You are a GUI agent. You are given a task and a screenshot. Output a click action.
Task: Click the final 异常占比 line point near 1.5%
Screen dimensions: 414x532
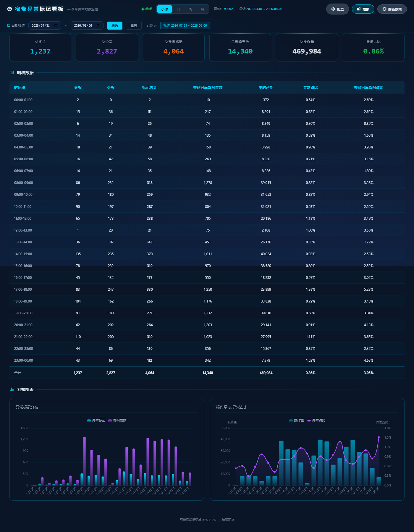click(x=379, y=437)
